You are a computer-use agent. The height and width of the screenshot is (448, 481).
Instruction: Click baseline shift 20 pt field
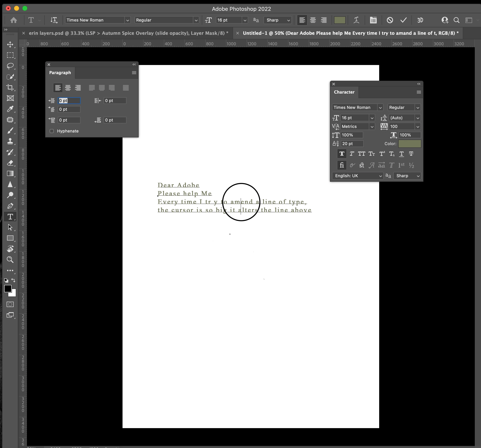[x=352, y=143]
